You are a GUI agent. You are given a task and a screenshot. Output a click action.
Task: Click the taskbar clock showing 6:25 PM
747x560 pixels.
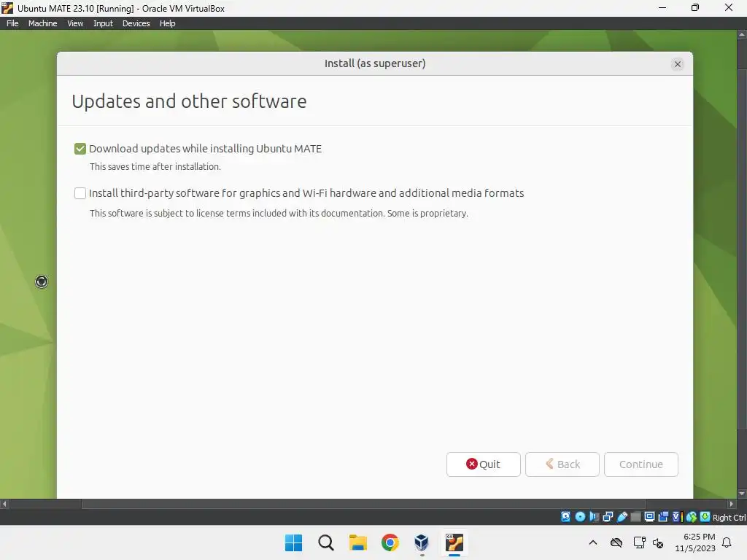tap(695, 542)
